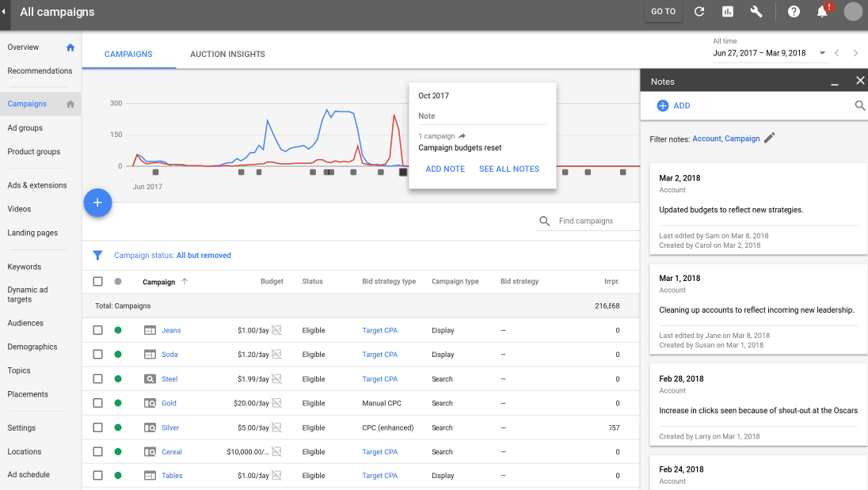Type in the Find campaigns field
The height and width of the screenshot is (490, 868).
[594, 221]
